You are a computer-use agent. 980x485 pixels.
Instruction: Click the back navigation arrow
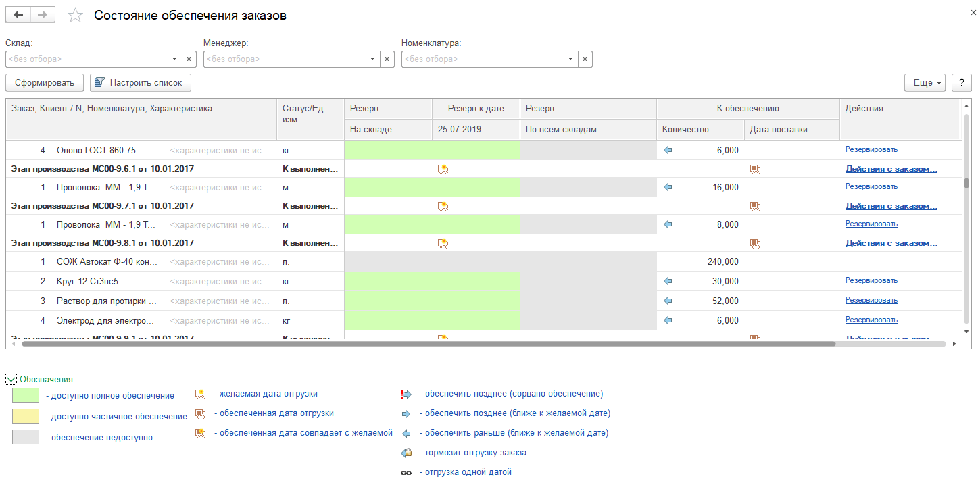[x=18, y=15]
